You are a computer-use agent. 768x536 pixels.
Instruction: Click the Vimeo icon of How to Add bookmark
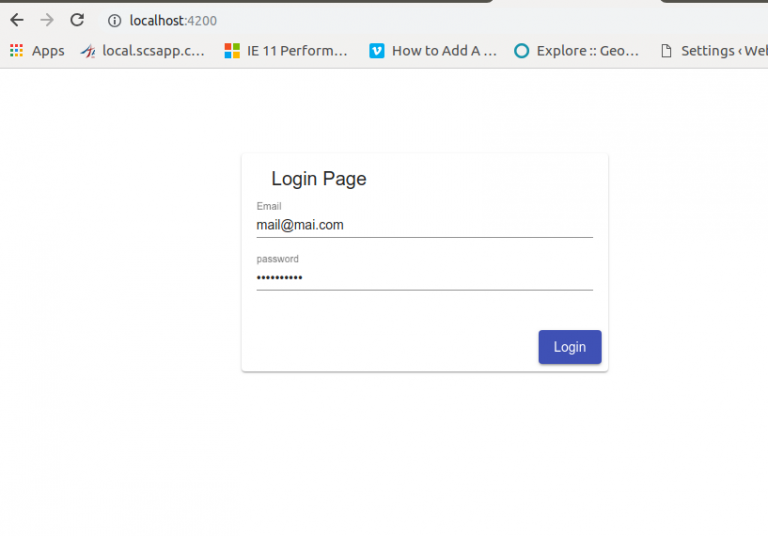pyautogui.click(x=377, y=50)
